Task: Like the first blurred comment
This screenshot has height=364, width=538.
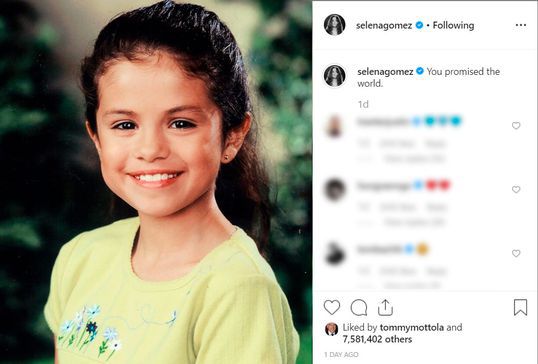Action: pyautogui.click(x=516, y=126)
